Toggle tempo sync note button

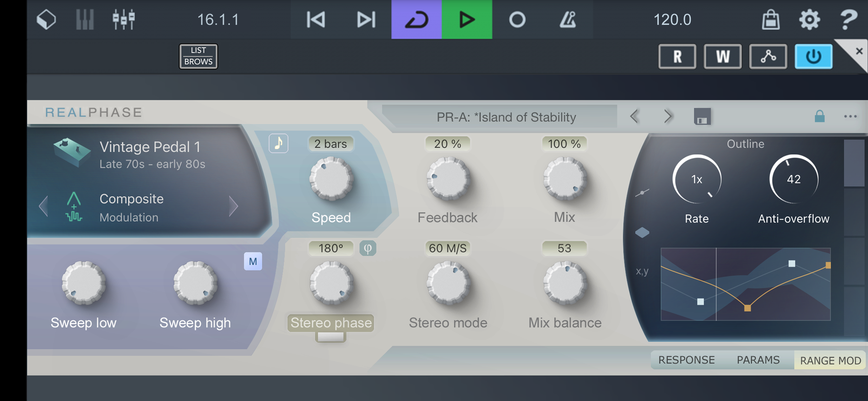278,144
